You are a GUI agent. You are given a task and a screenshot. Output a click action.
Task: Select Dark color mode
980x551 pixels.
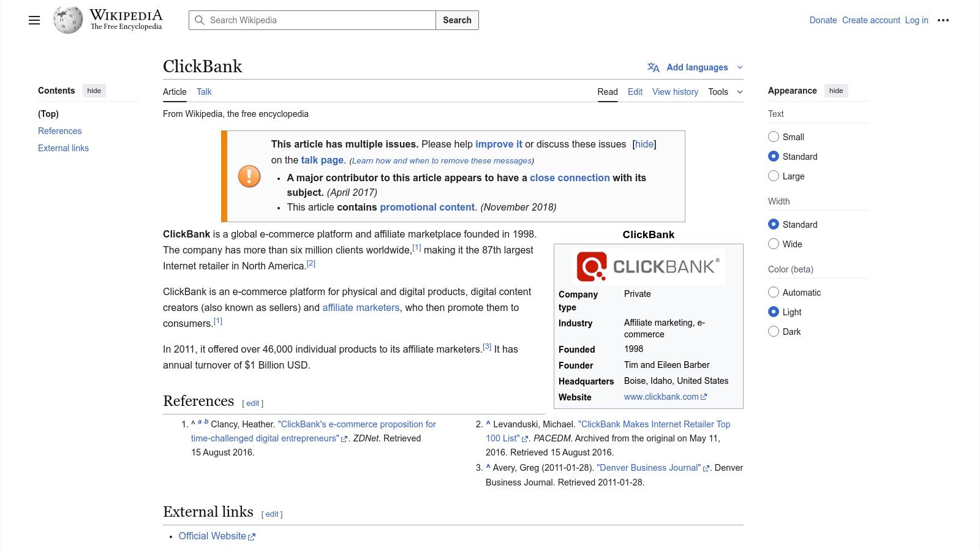[774, 331]
